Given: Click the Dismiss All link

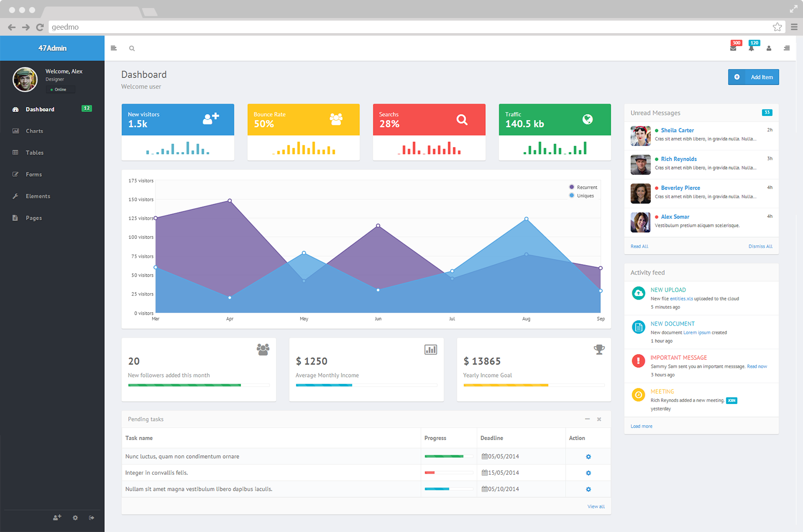Looking at the screenshot, I should point(760,246).
